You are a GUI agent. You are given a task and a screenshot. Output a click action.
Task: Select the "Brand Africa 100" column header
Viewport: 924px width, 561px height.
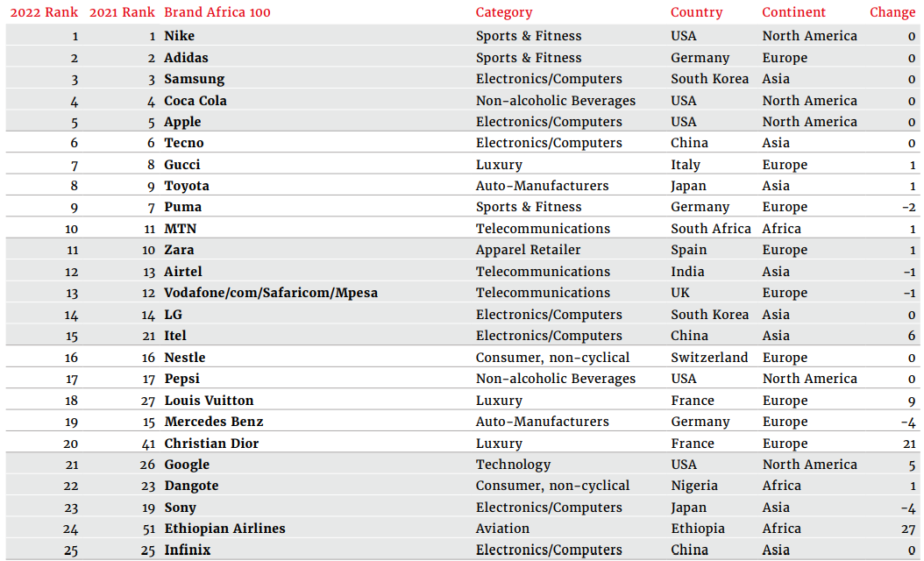pyautogui.click(x=217, y=12)
